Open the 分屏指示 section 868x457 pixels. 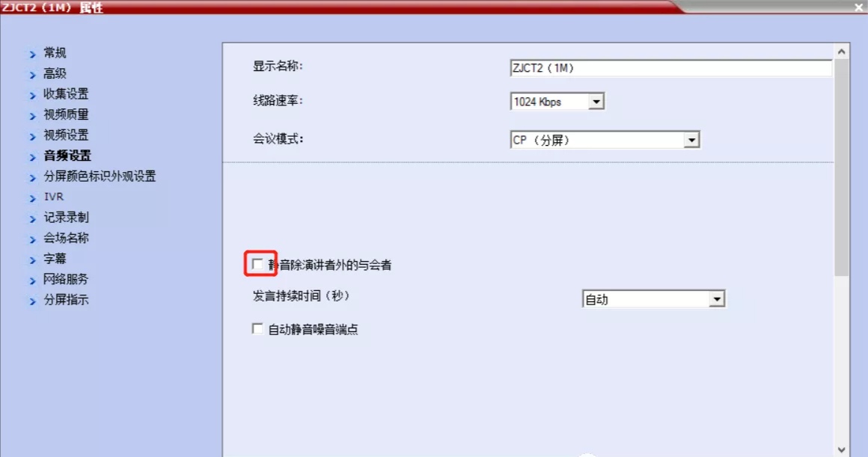pyautogui.click(x=66, y=300)
